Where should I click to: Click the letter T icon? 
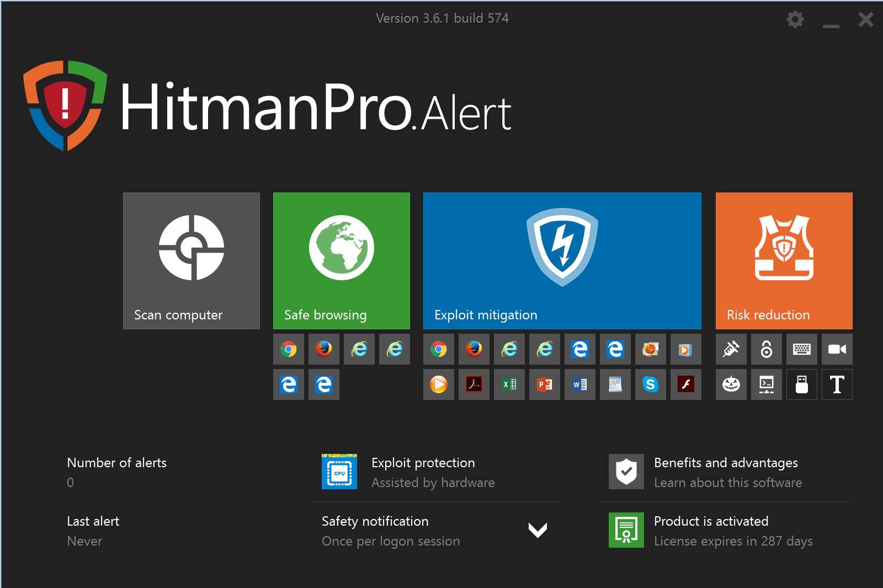click(837, 384)
